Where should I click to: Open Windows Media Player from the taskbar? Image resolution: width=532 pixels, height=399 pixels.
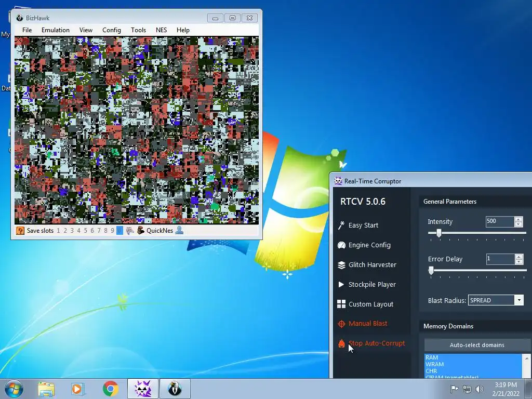[78, 389]
